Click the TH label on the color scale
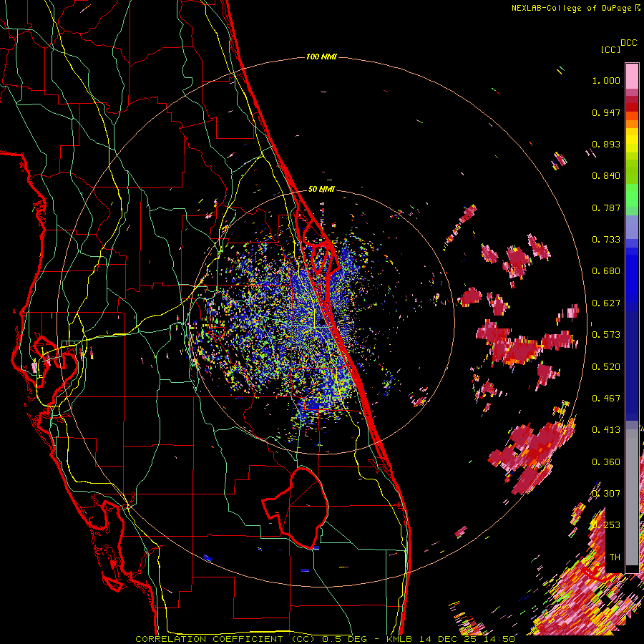 coord(615,557)
